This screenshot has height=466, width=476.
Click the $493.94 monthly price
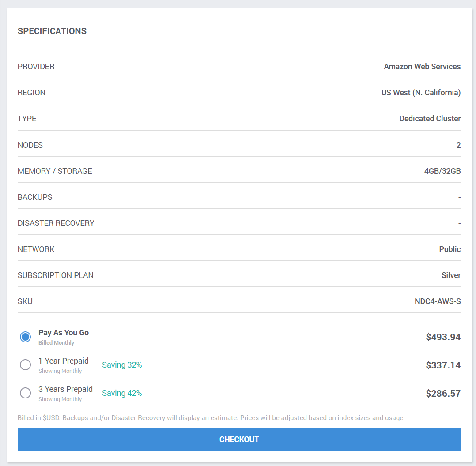(443, 337)
